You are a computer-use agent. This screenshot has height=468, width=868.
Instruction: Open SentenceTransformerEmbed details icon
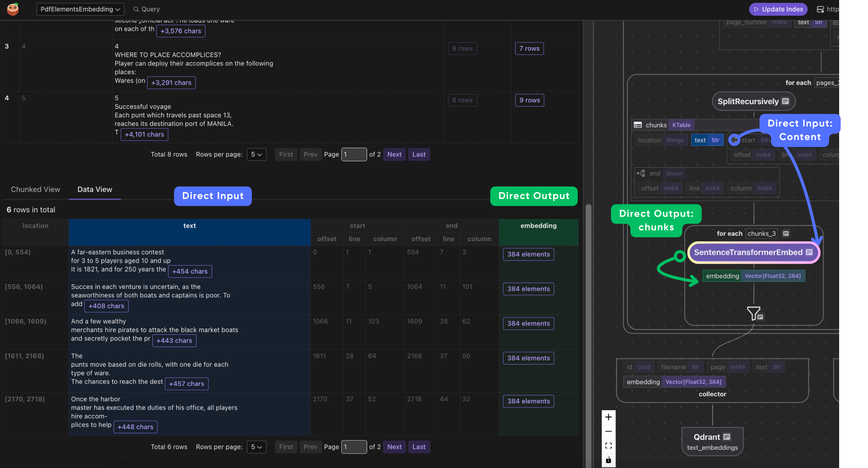click(x=809, y=252)
